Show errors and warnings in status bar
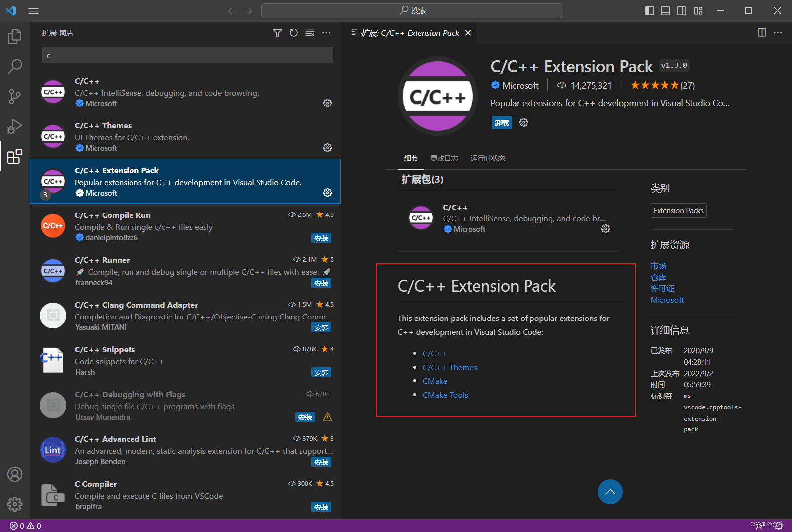The height and width of the screenshot is (532, 792). (25, 526)
